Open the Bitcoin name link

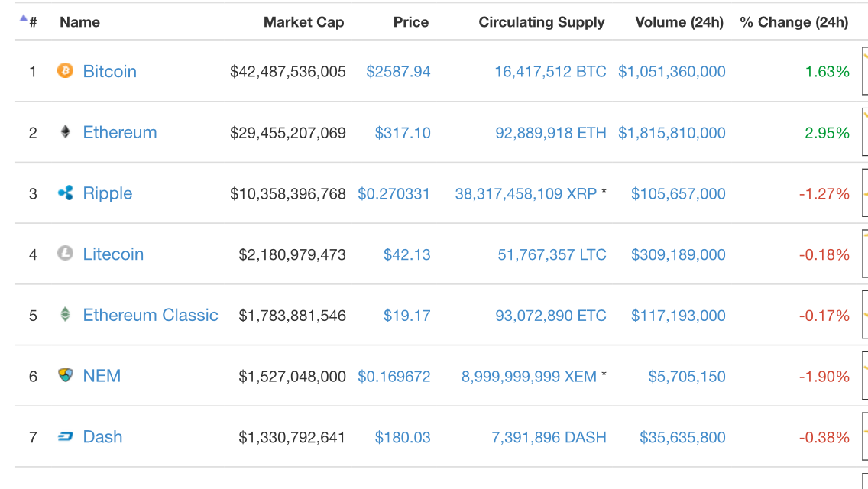109,71
